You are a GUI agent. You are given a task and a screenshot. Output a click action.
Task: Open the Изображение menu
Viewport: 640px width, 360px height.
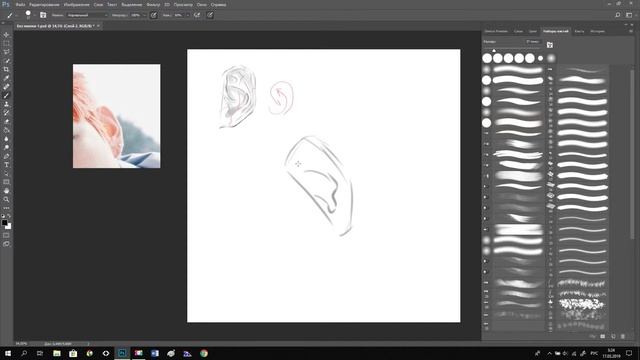(76, 4)
